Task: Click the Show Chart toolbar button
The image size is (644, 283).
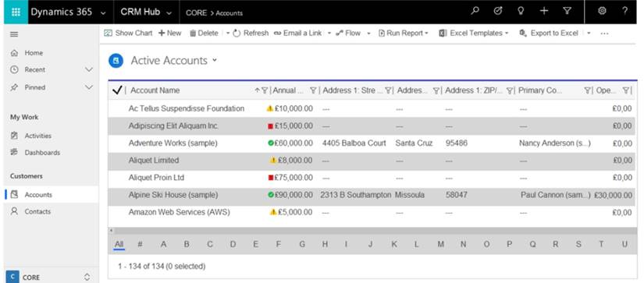Action: click(x=128, y=34)
